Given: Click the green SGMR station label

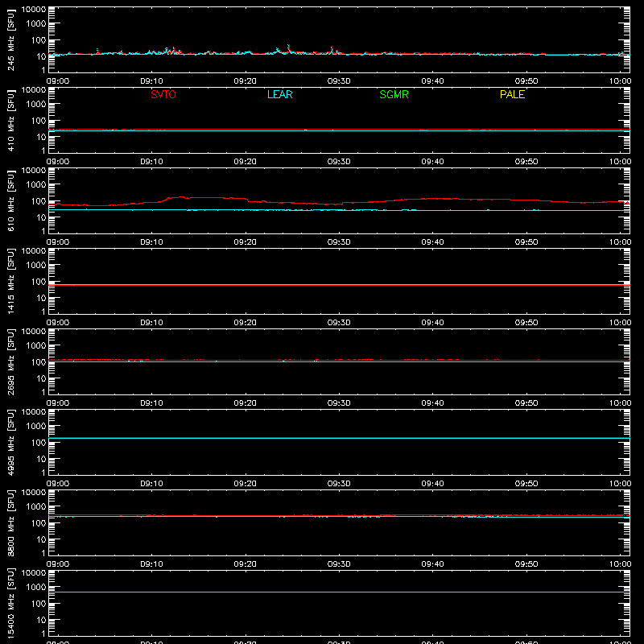Looking at the screenshot, I should [x=394, y=94].
